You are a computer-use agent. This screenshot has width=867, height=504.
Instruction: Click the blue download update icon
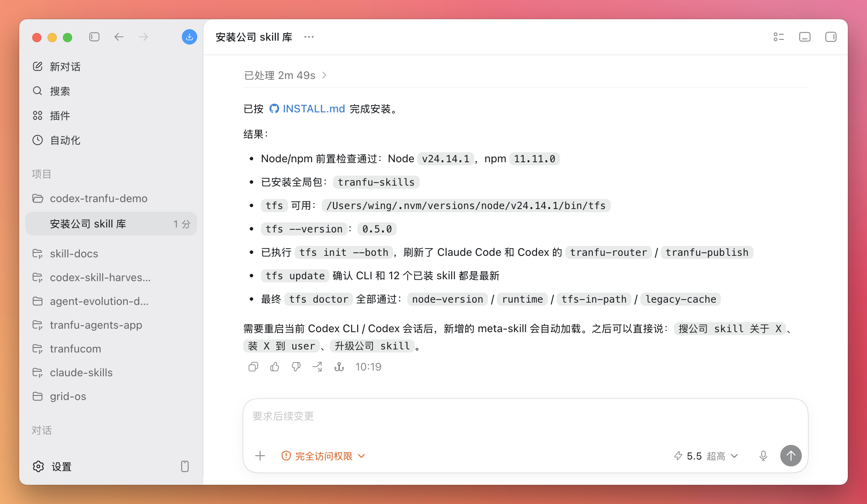pyautogui.click(x=190, y=37)
